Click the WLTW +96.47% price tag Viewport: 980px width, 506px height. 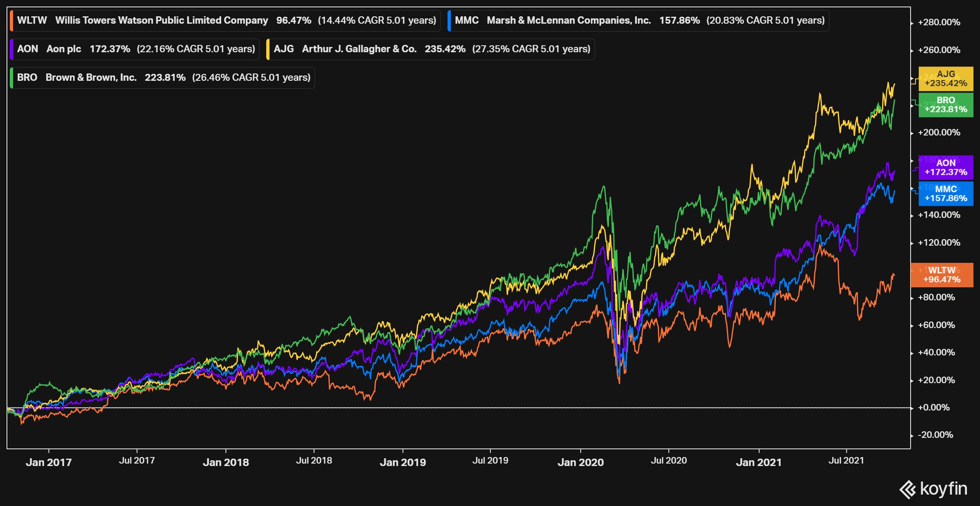tap(942, 275)
